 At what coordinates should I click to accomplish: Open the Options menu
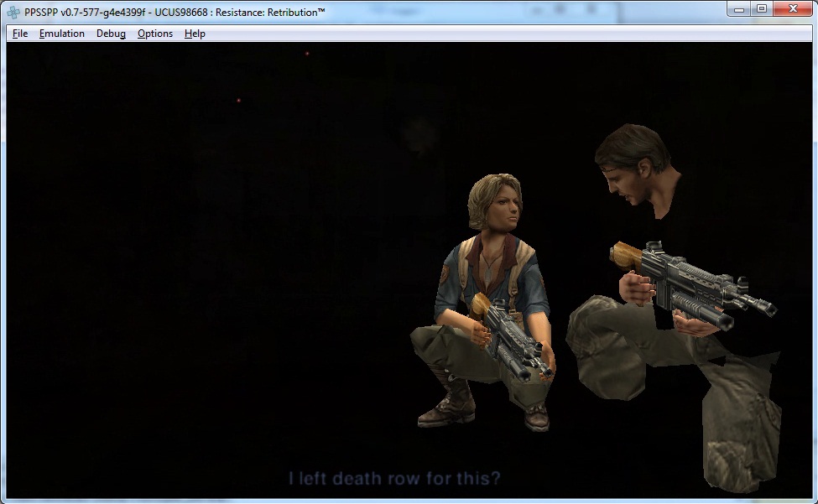(155, 34)
